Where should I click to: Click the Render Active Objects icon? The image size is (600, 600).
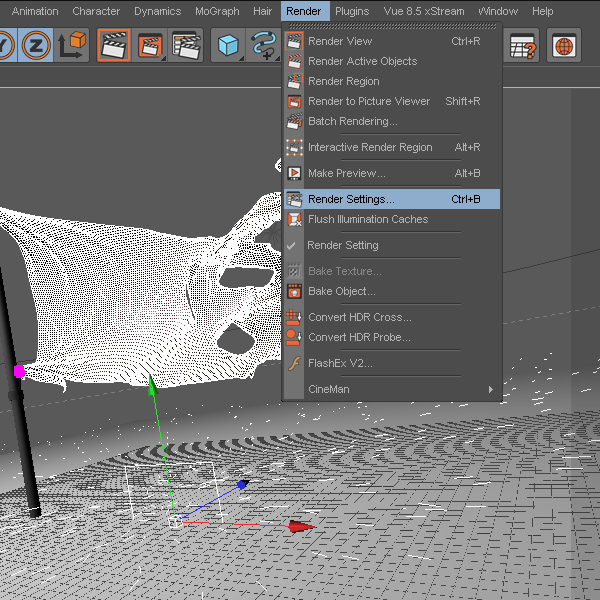(x=294, y=61)
